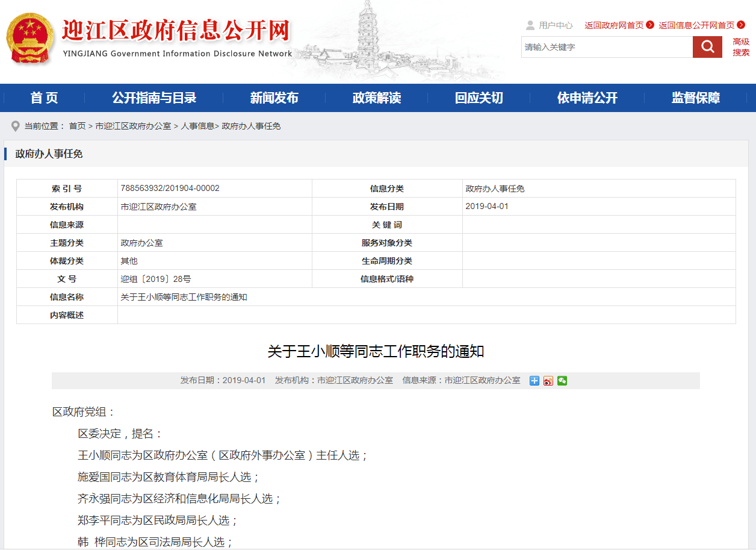This screenshot has height=550, width=756.
Task: Click the 索引号 label cell
Action: tap(67, 189)
